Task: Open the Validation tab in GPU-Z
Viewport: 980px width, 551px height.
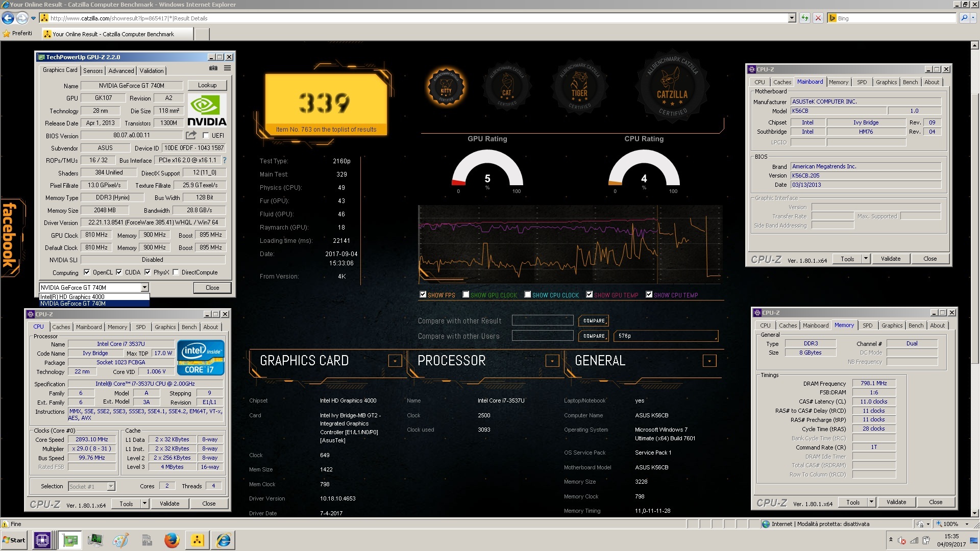Action: coord(152,71)
